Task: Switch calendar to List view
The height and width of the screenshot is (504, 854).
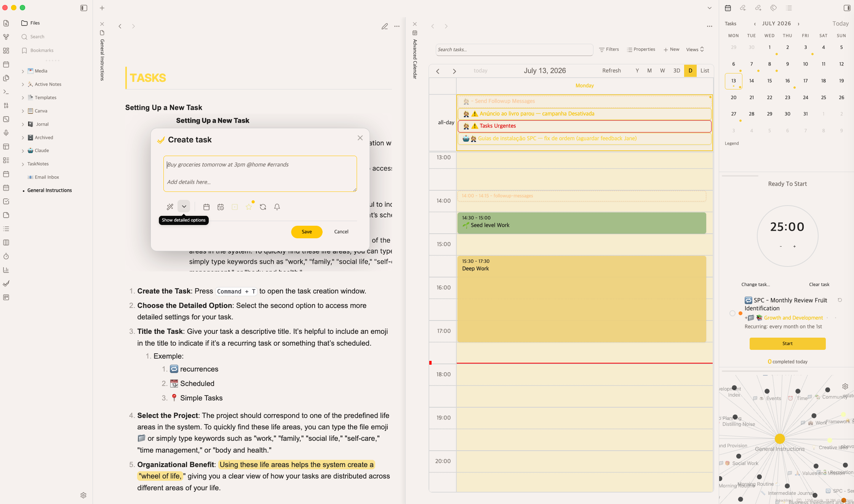Action: pyautogui.click(x=705, y=70)
